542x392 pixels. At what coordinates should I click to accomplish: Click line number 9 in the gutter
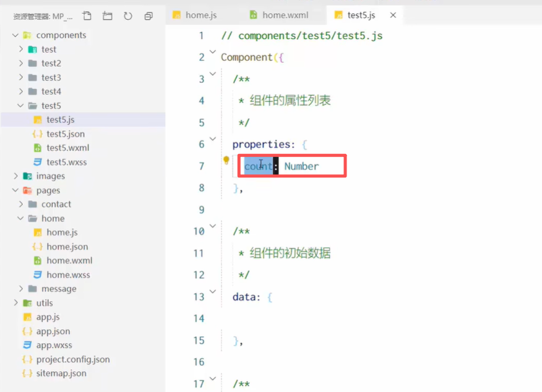[202, 210]
